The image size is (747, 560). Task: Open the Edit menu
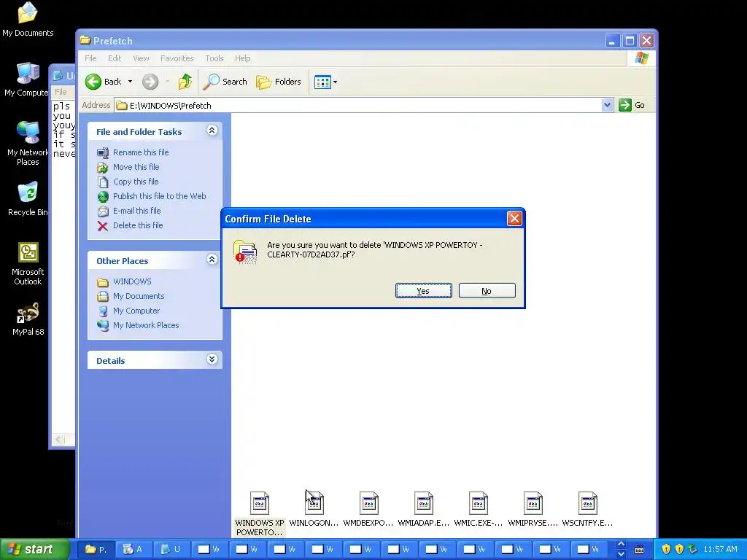(115, 58)
